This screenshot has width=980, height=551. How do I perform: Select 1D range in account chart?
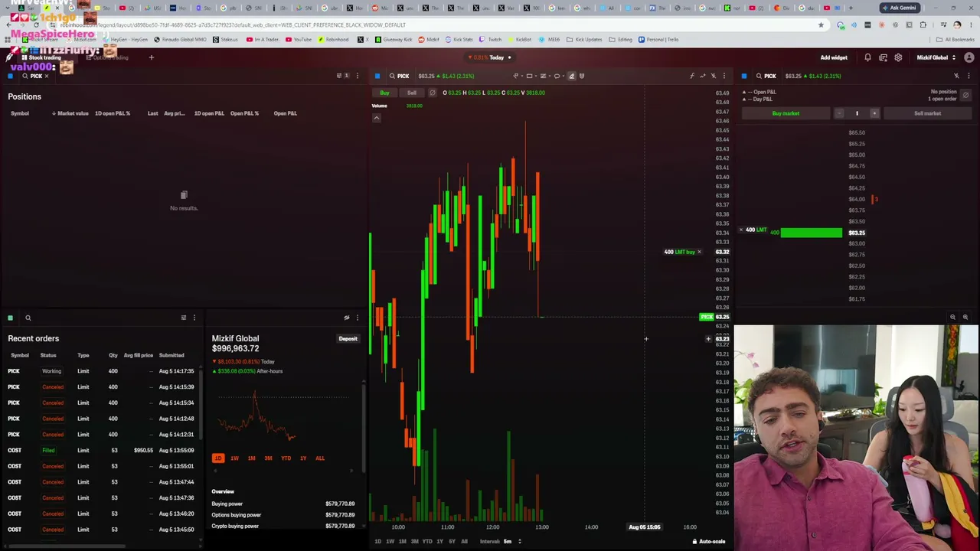218,458
